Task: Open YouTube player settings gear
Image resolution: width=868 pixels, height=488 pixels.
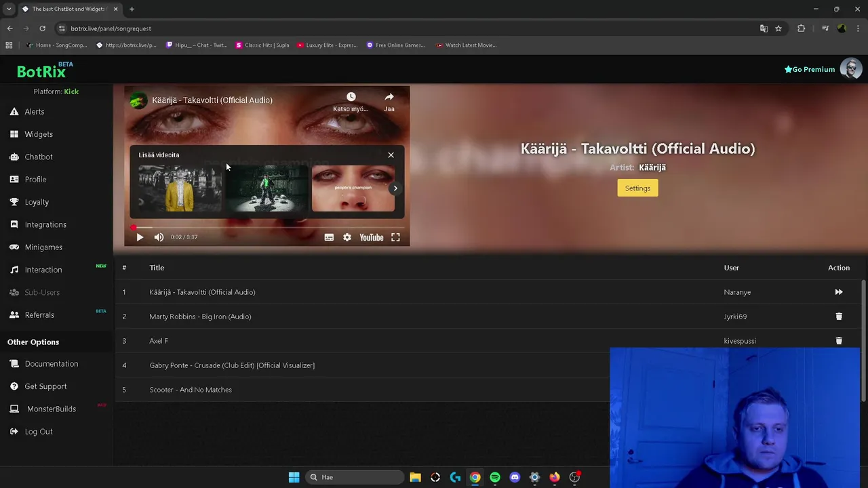Action: (x=347, y=237)
